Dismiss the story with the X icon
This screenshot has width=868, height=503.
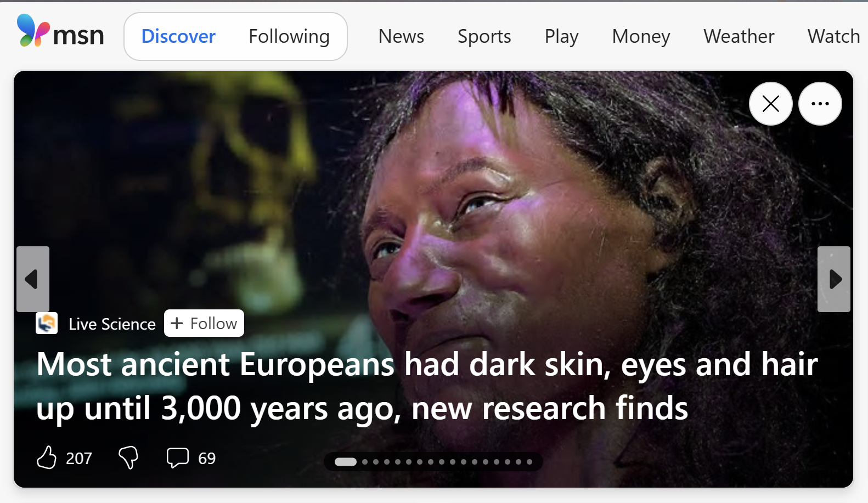pos(771,104)
